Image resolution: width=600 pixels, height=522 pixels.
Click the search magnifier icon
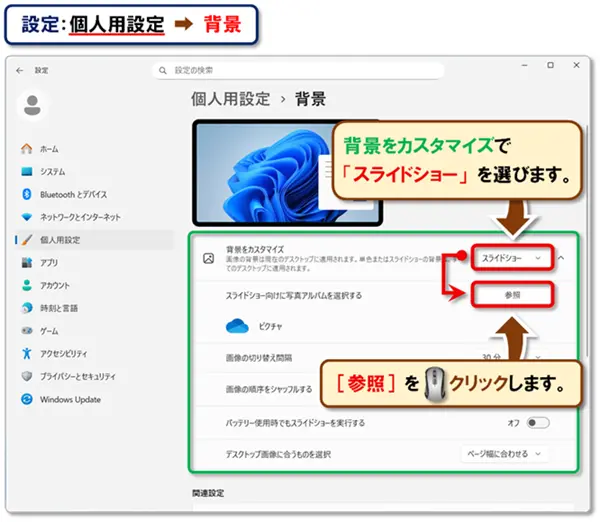click(x=163, y=70)
